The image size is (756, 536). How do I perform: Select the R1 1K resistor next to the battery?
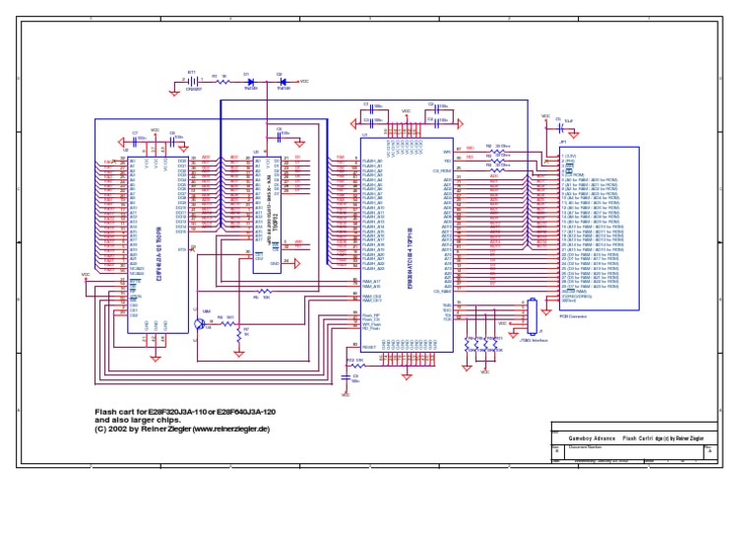pos(222,82)
